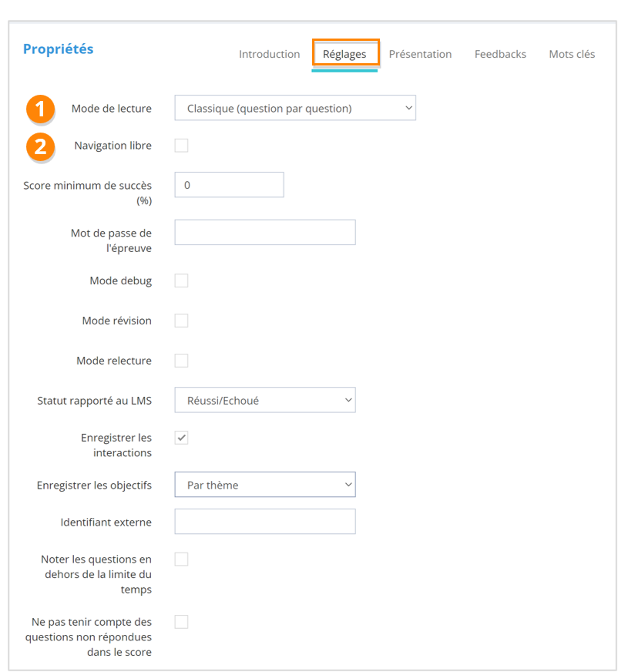Viewport: 625px width, 672px height.
Task: Click the Score minimum de succès field
Action: point(229,185)
